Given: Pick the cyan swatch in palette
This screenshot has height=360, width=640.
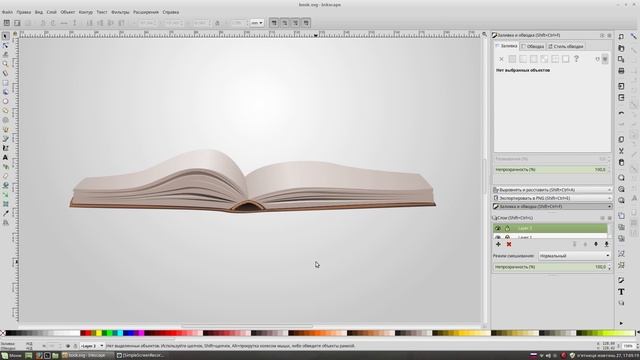Looking at the screenshot, I should [120, 333].
